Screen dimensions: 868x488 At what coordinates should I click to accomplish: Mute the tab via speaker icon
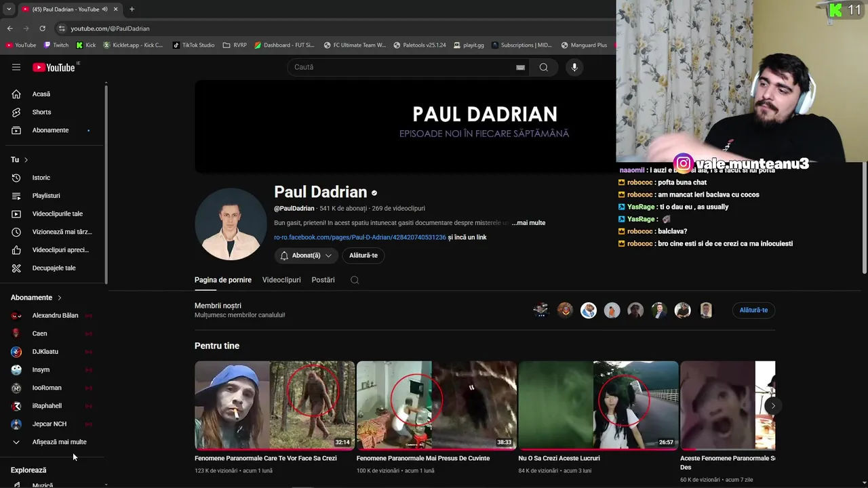pyautogui.click(x=104, y=9)
